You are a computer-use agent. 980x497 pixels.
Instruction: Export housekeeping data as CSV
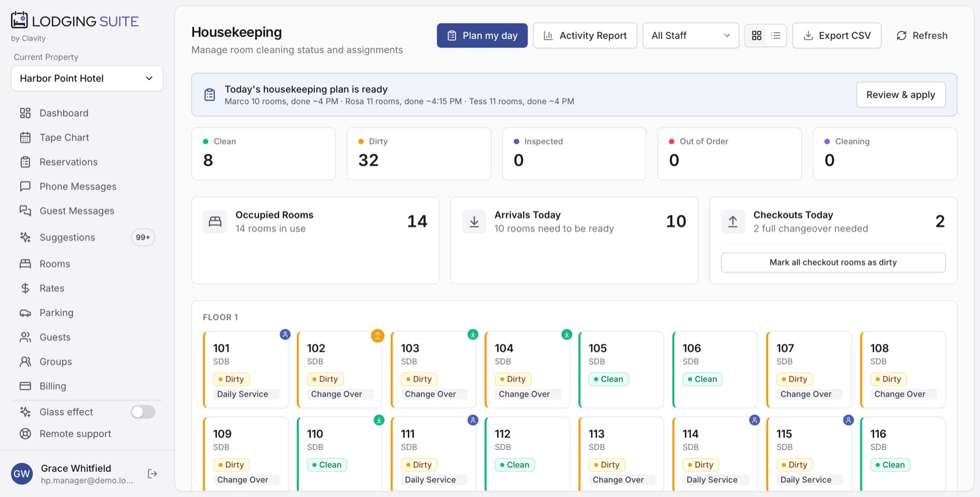coord(837,35)
